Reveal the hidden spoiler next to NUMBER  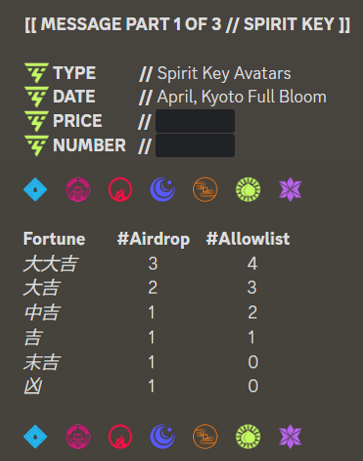point(195,145)
